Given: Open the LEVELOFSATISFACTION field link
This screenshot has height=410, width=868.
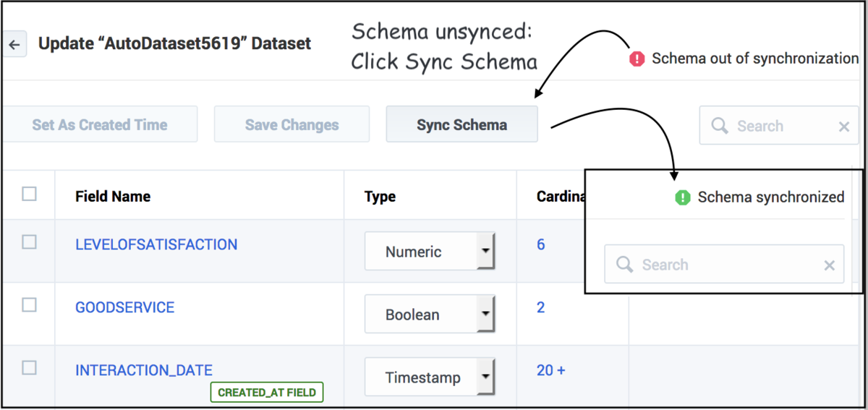Looking at the screenshot, I should (156, 244).
